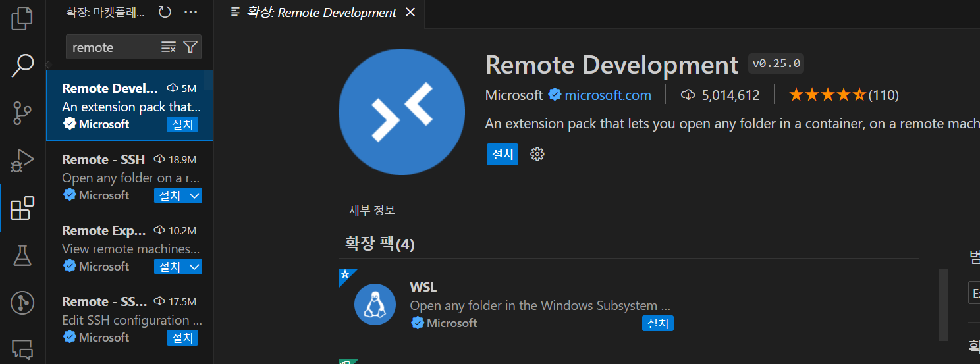Install the Remote Explorer extension

pos(170,267)
